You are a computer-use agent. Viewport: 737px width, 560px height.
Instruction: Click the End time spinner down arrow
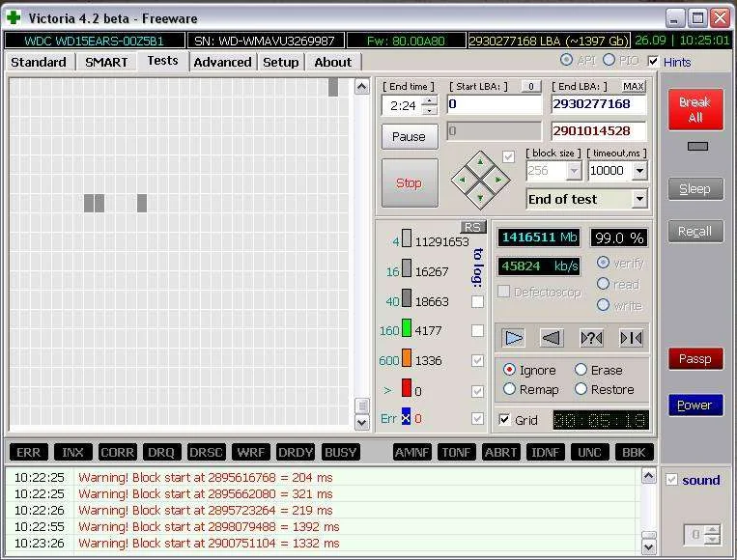(x=430, y=110)
